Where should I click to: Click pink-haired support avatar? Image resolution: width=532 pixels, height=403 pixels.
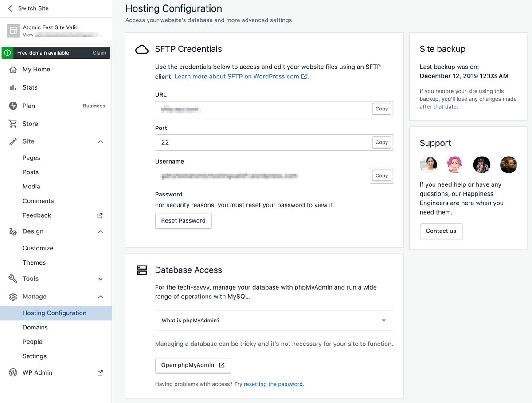click(x=455, y=164)
